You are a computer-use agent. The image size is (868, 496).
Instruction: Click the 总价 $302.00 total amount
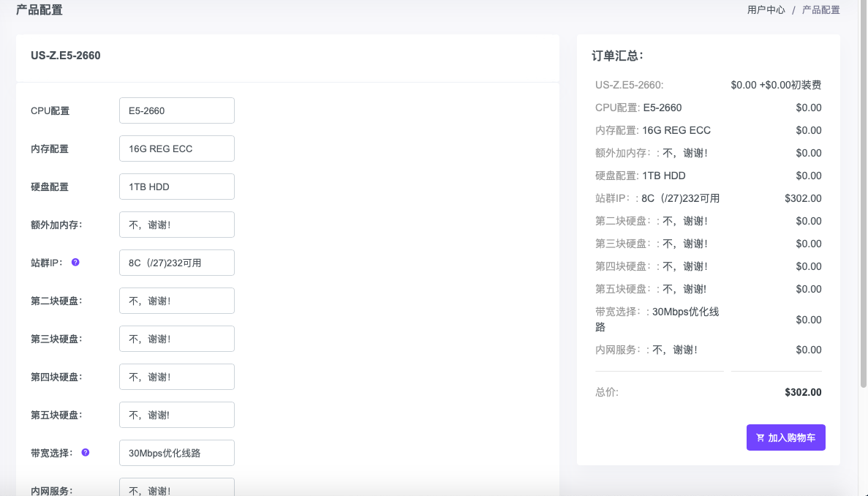pos(803,392)
